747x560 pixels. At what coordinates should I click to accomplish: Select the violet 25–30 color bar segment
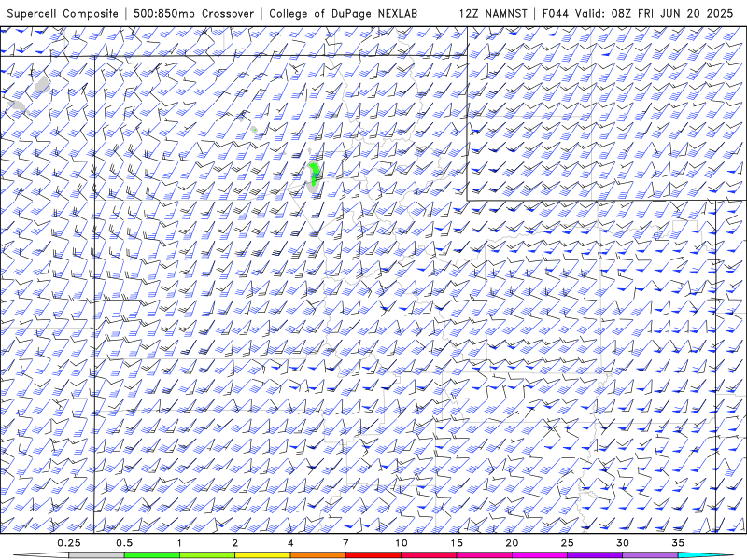click(595, 555)
